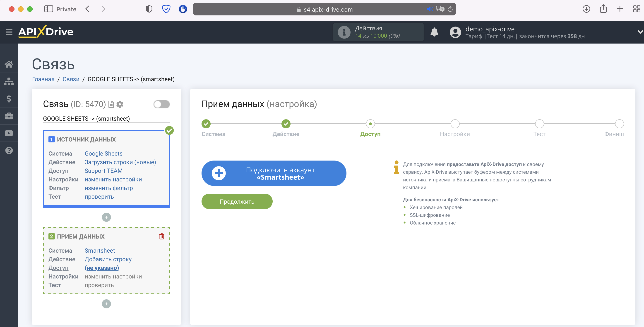Open the dollar billing icon in the sidebar
This screenshot has height=327, width=644.
[9, 99]
